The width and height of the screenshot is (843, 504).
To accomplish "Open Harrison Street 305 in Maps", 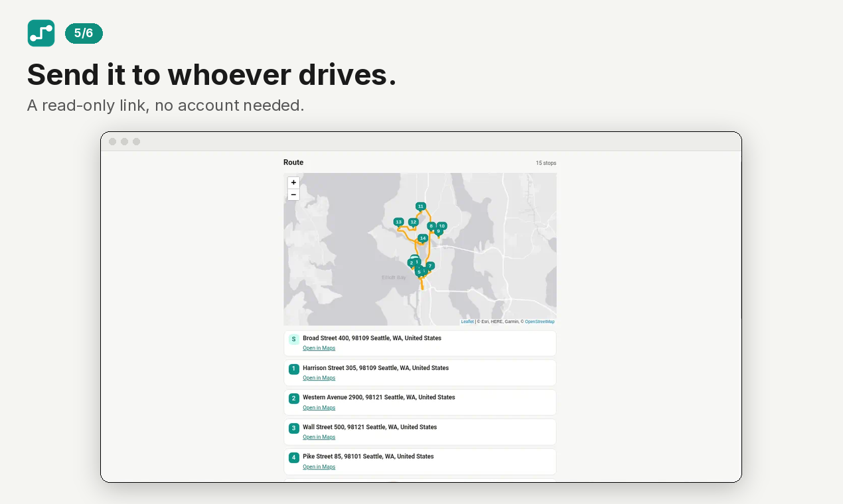I will point(319,378).
